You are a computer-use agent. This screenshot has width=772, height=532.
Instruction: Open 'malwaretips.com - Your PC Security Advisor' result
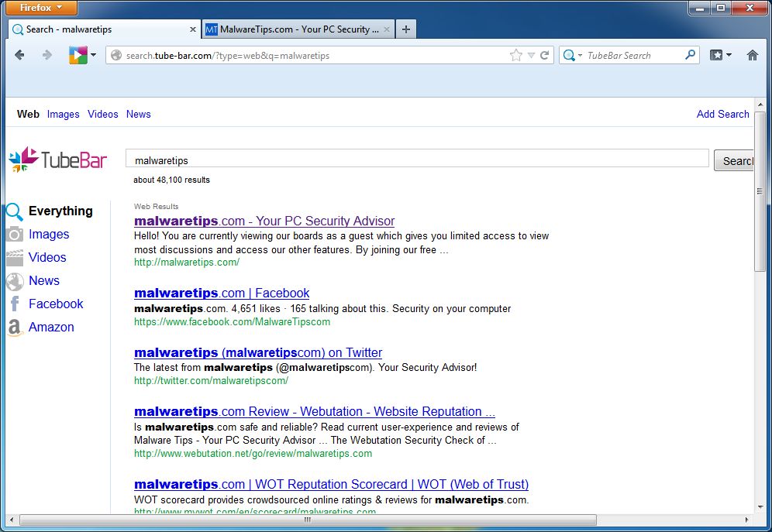coord(264,221)
